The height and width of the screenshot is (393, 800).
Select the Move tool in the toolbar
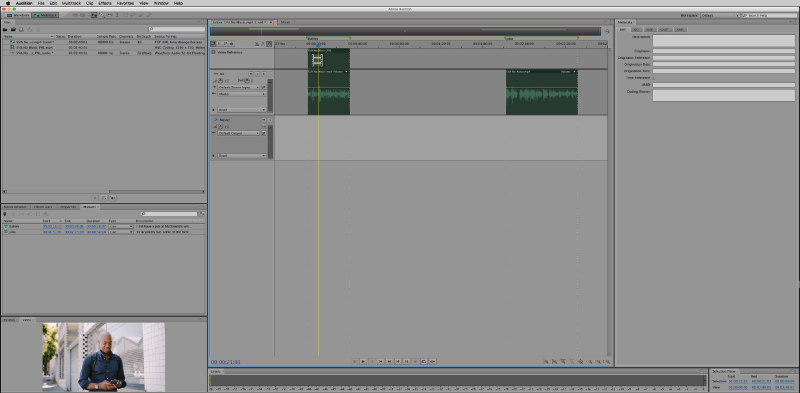(94, 15)
